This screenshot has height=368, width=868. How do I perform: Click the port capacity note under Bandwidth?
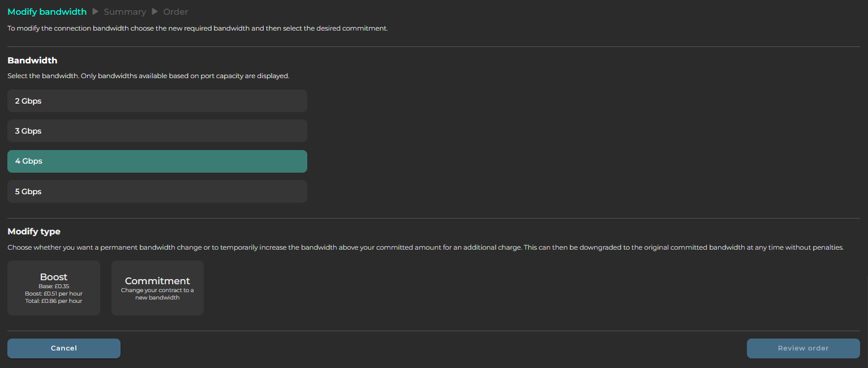pyautogui.click(x=148, y=76)
